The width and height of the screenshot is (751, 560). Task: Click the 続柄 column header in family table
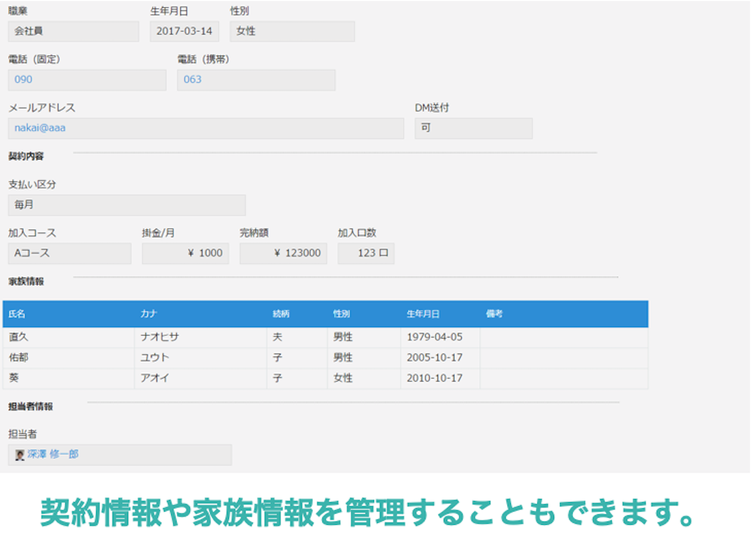[281, 314]
